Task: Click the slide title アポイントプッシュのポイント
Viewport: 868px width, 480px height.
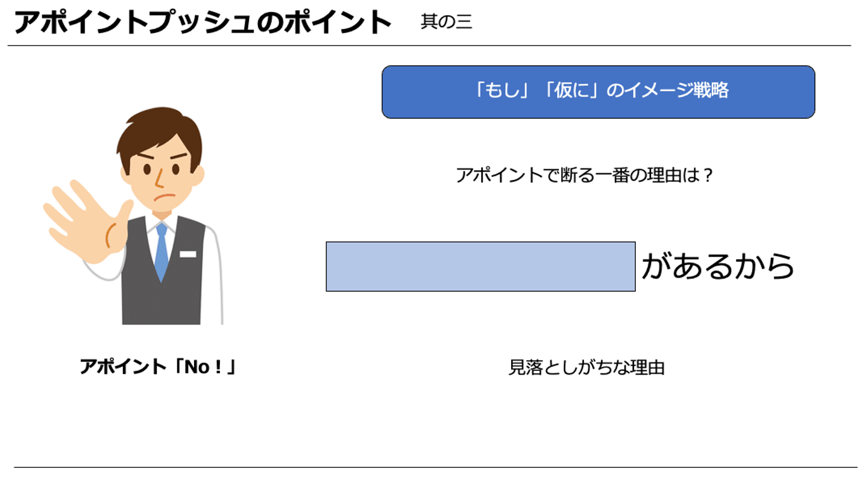Action: tap(203, 23)
